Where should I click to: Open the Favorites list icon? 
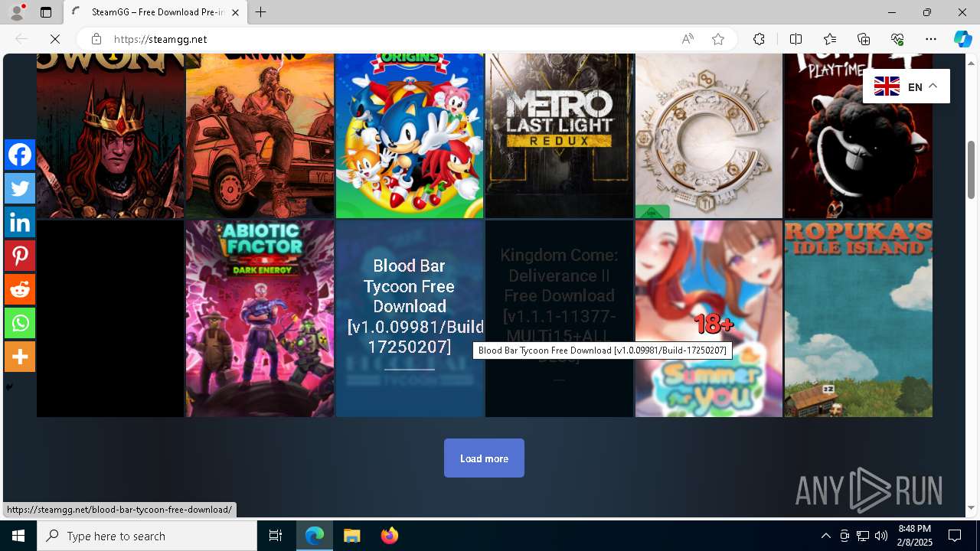830,39
